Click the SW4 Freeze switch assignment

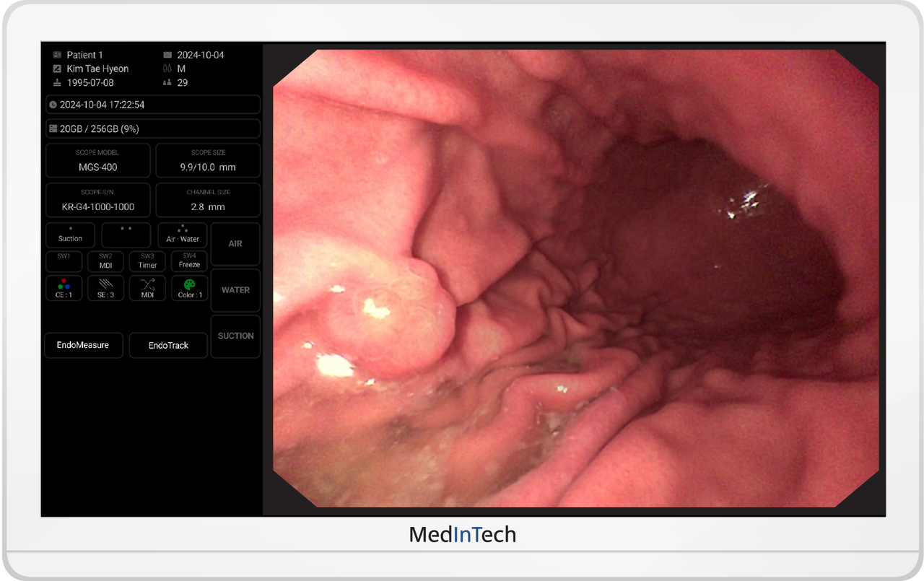(x=189, y=261)
